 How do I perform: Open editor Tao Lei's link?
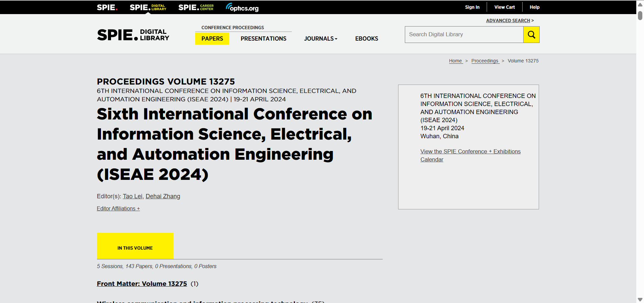click(132, 196)
